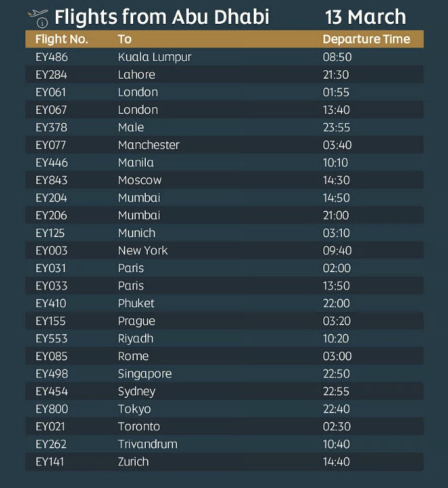
Task: Select the Flight No. column header
Action: point(62,39)
